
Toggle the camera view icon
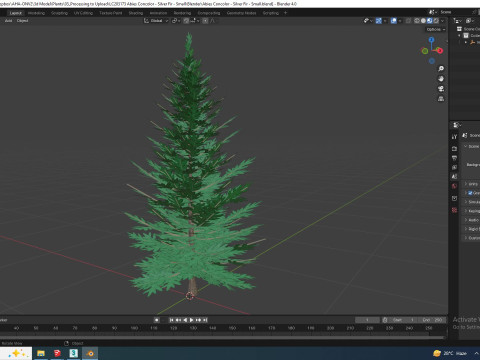(441, 89)
